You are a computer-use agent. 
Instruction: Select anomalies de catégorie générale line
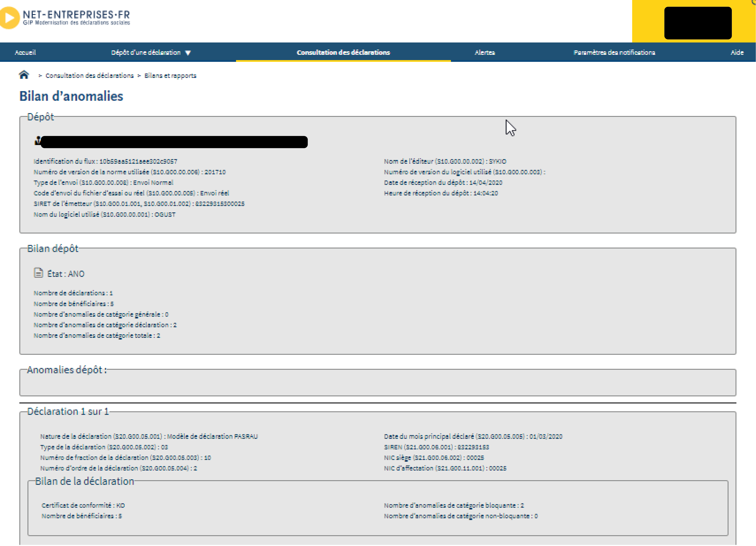(101, 314)
